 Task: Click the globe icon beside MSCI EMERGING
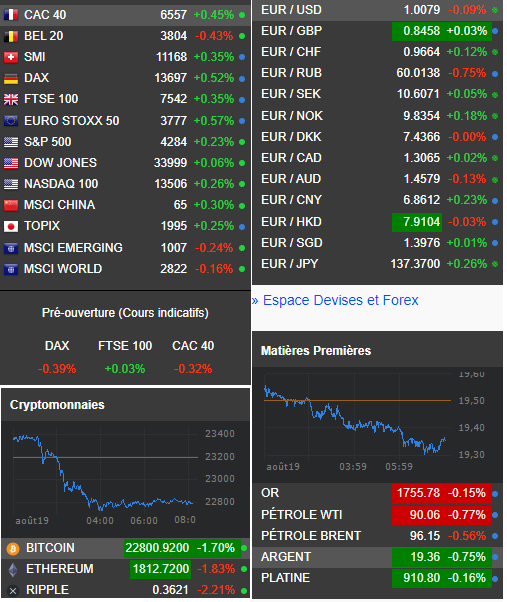[x=11, y=248]
